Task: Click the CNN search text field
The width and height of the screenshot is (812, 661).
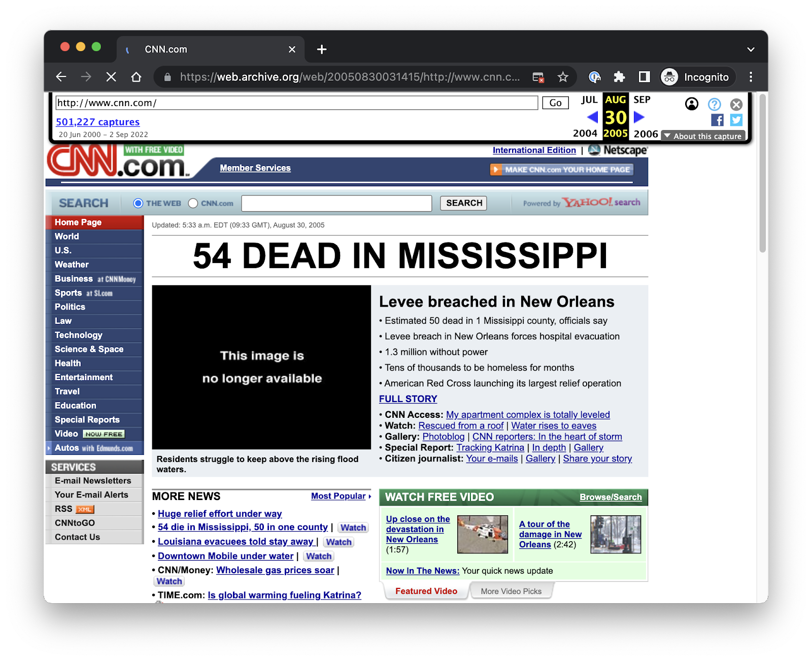Action: pos(336,203)
